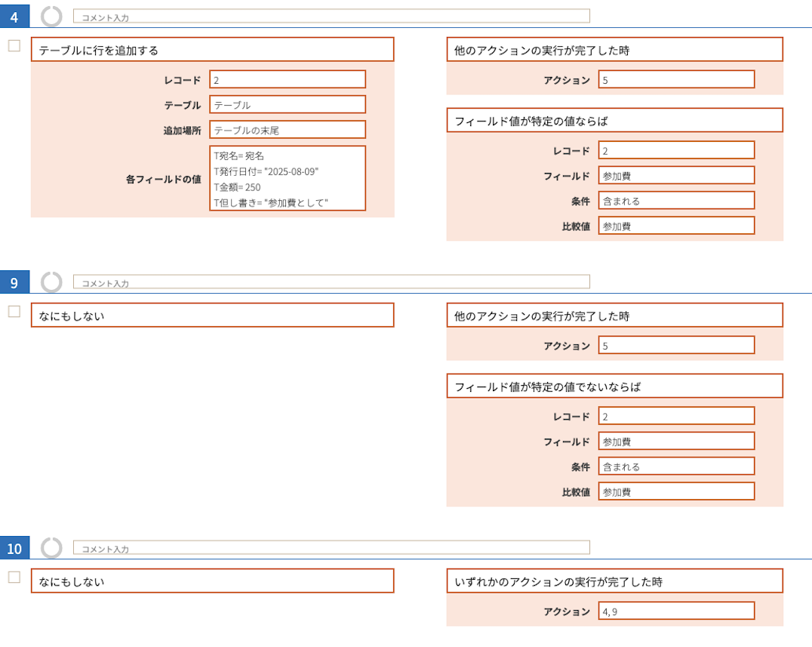Click the circular status icon of action 9
The height and width of the screenshot is (647, 812).
51,282
